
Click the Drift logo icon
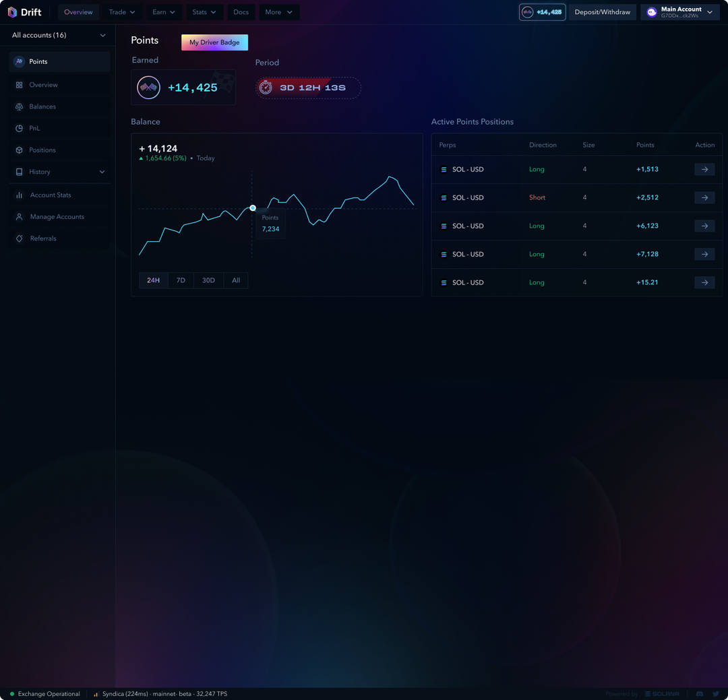point(12,12)
